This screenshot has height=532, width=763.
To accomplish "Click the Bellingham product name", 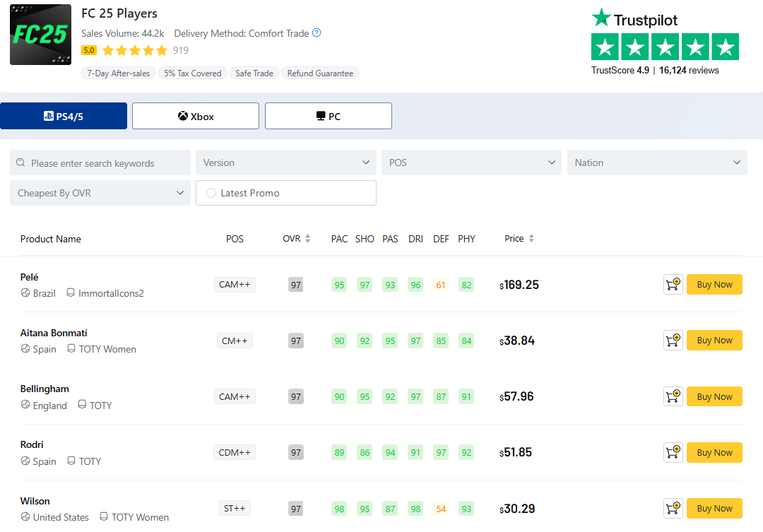I will 45,389.
